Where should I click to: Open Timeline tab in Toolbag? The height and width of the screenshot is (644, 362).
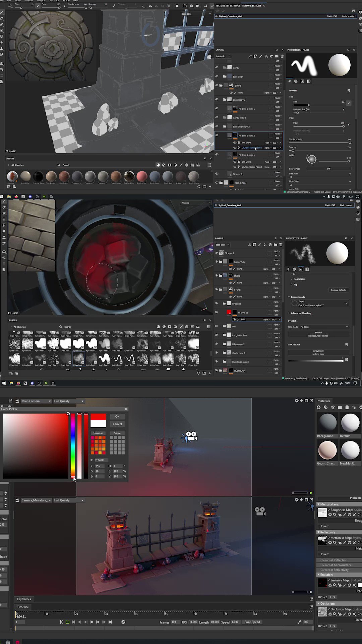coord(23,607)
